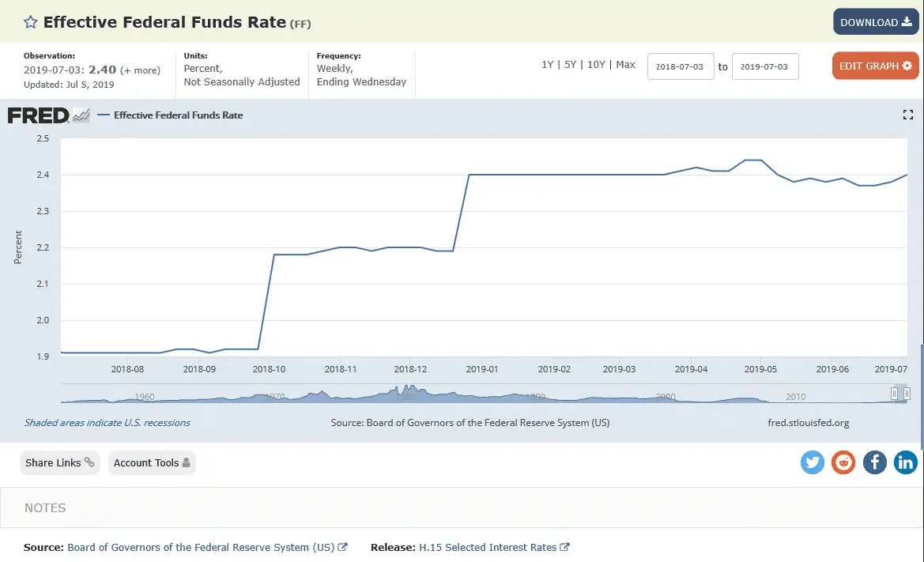This screenshot has height=562, width=924.
Task: Open H.15 Selected Interest Rates link
Action: [x=488, y=547]
